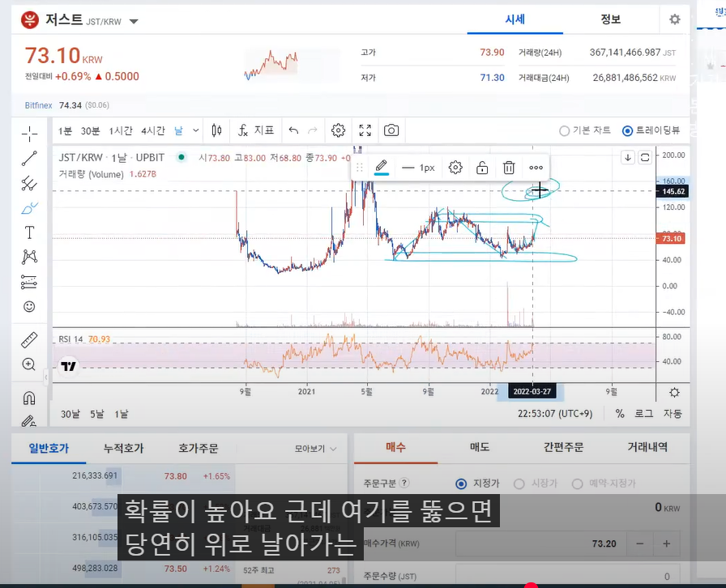Set chart range to 30날
Screen dimensions: 726x588
[x=70, y=414]
